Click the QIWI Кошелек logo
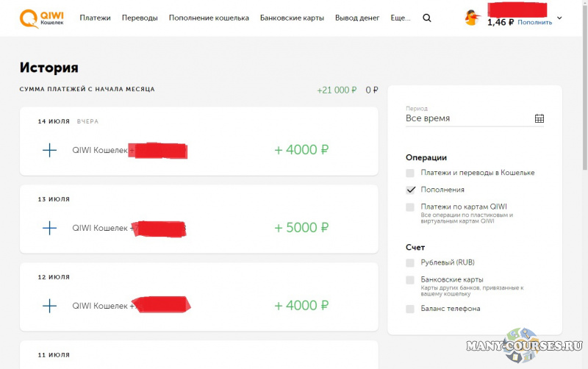588x369 pixels. 41,18
